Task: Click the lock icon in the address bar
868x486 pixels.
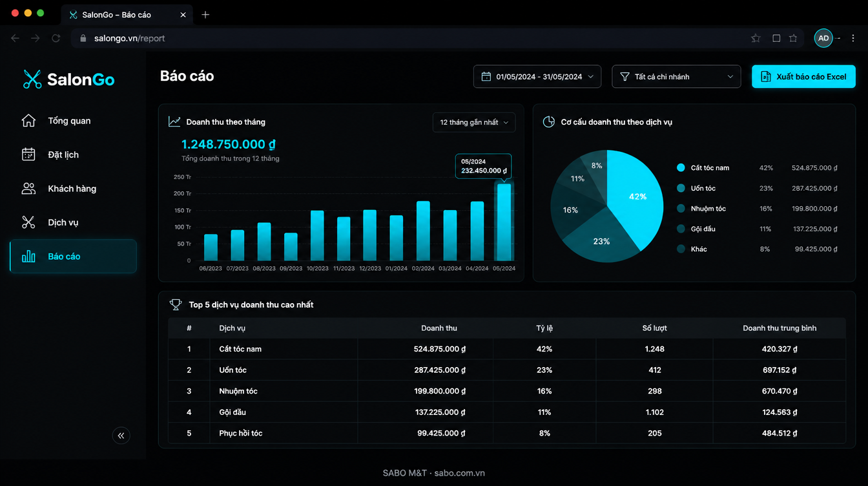Action: [x=83, y=38]
